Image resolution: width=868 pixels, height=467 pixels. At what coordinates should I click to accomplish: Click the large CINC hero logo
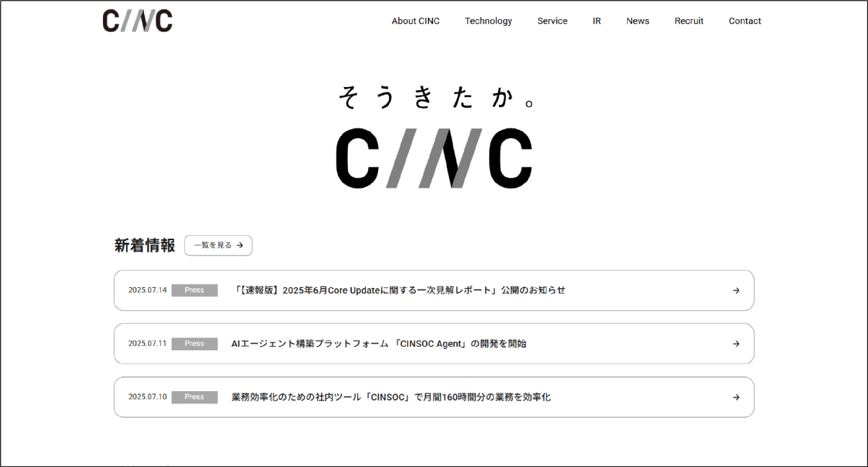click(434, 158)
